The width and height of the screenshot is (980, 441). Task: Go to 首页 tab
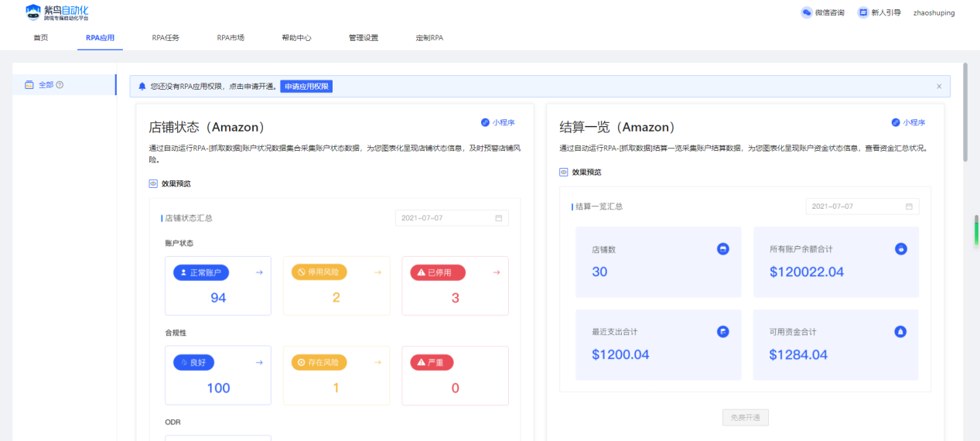coord(41,37)
